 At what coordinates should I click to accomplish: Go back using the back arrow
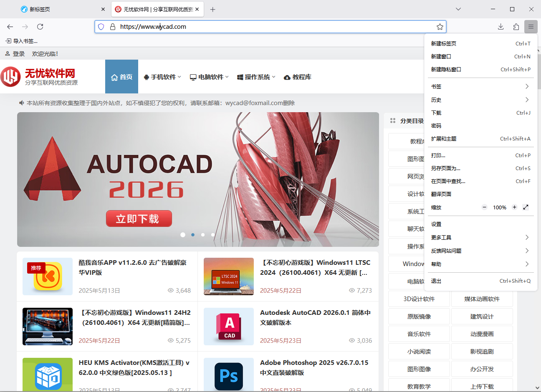pos(10,26)
